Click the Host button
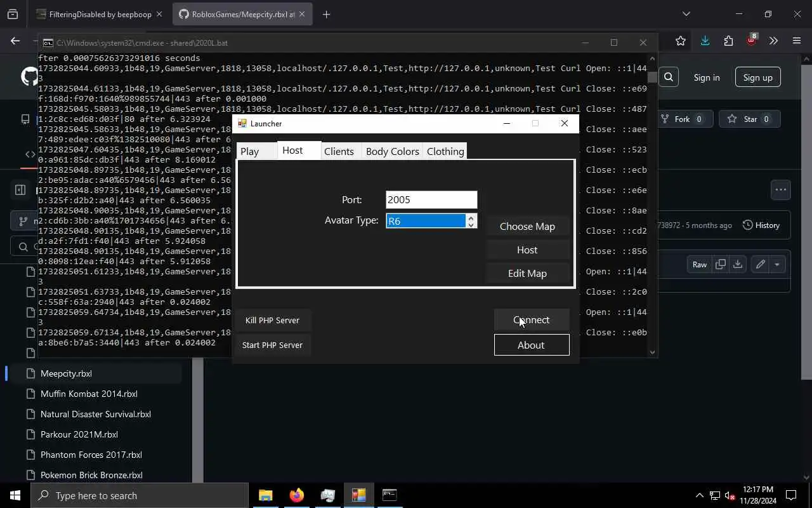 click(x=527, y=250)
